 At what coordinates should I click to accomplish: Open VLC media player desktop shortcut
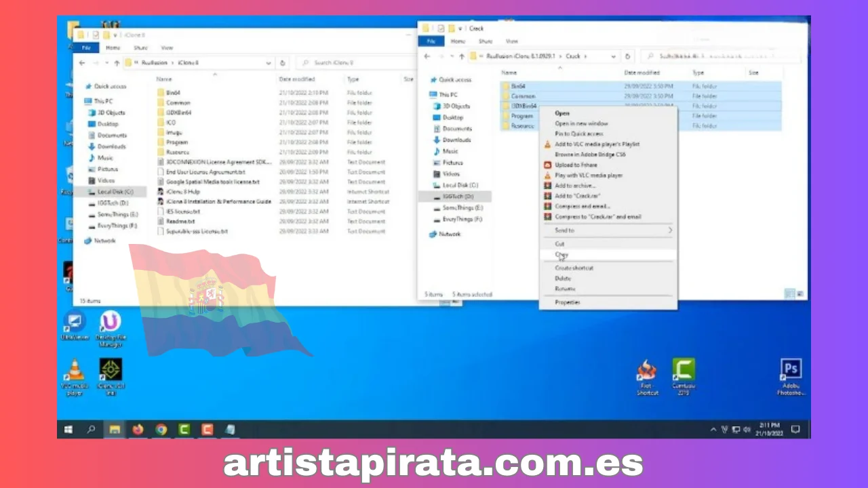click(74, 376)
